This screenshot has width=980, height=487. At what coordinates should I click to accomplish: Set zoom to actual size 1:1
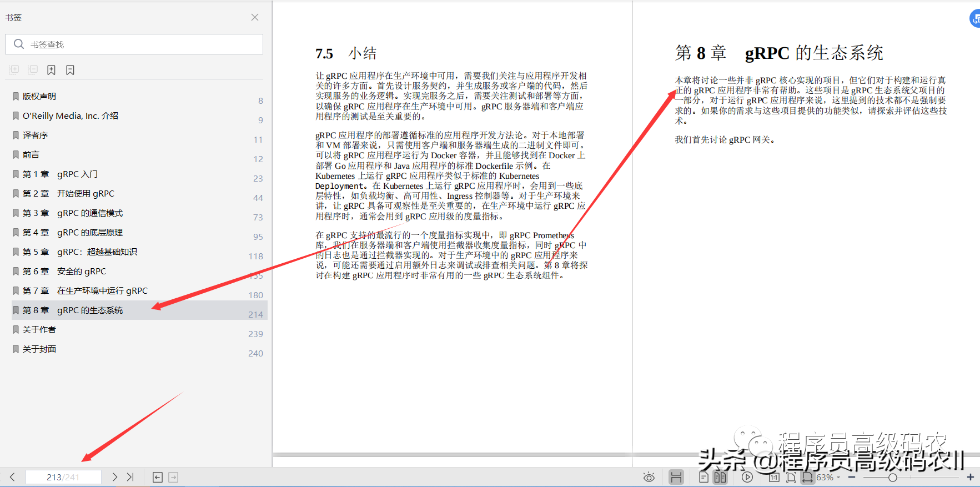[x=774, y=478]
